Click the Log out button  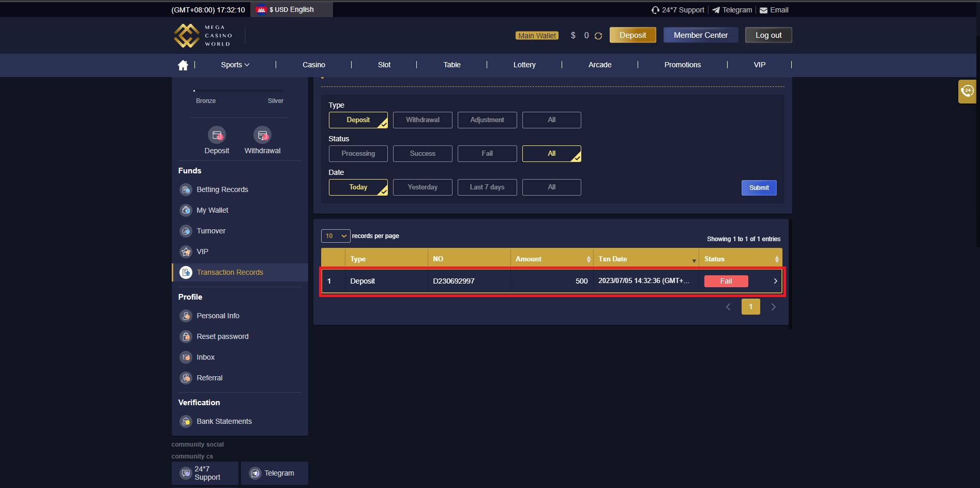(x=768, y=35)
